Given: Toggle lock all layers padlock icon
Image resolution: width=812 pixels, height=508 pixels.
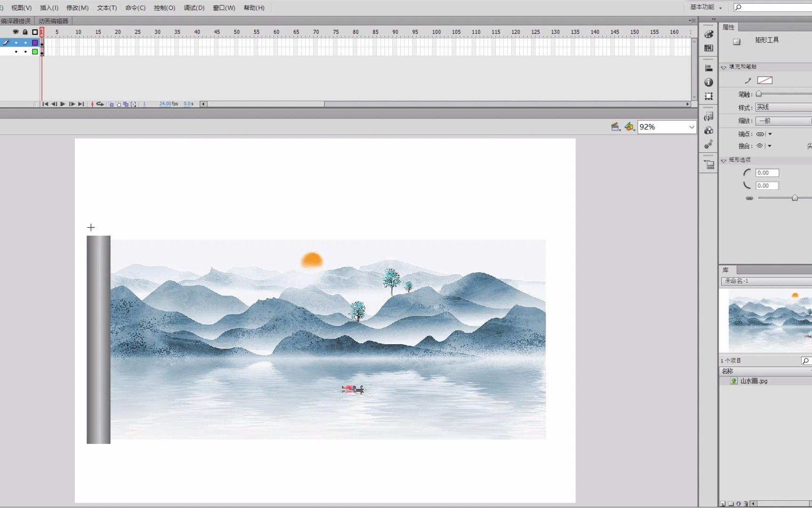Looking at the screenshot, I should 25,32.
